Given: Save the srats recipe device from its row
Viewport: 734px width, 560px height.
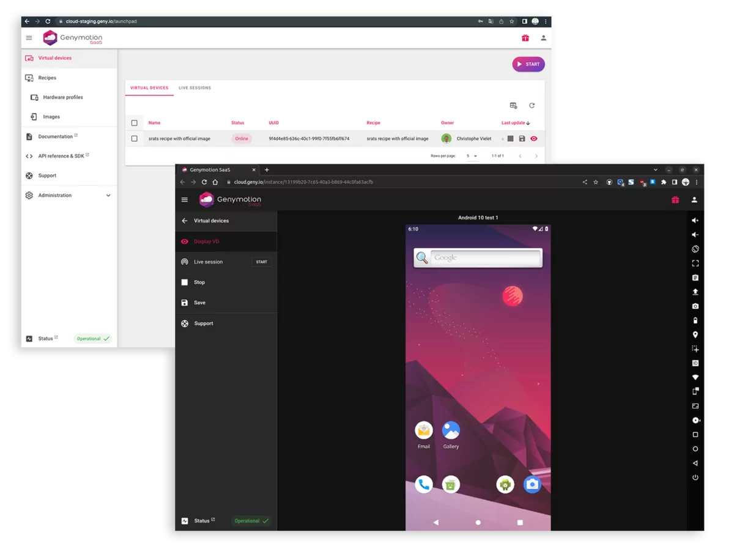Looking at the screenshot, I should [x=522, y=139].
